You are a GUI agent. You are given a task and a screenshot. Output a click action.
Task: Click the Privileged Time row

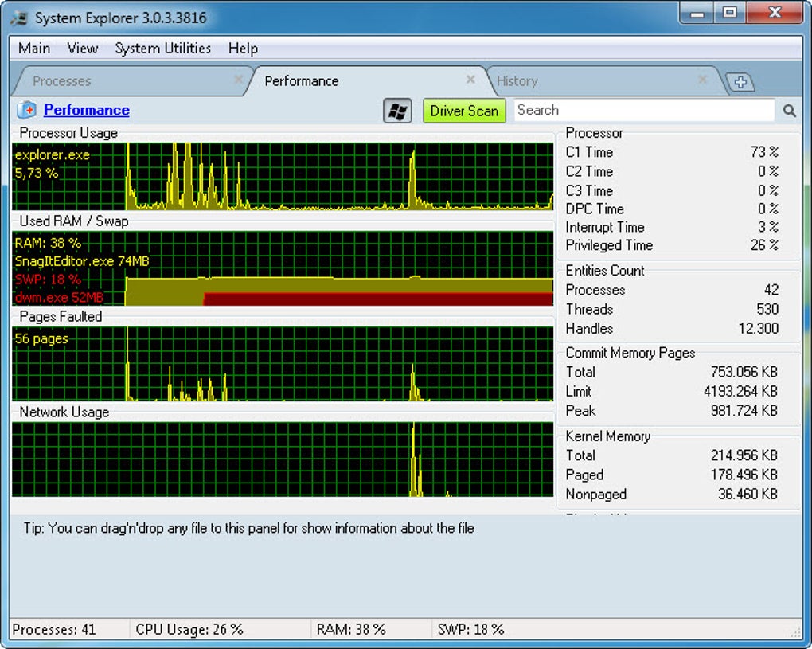click(x=672, y=245)
